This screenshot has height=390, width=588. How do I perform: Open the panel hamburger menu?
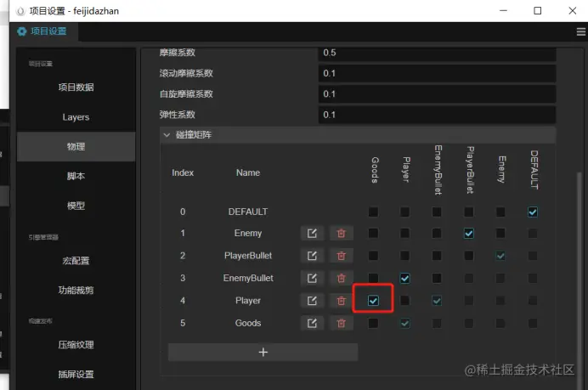coord(581,32)
